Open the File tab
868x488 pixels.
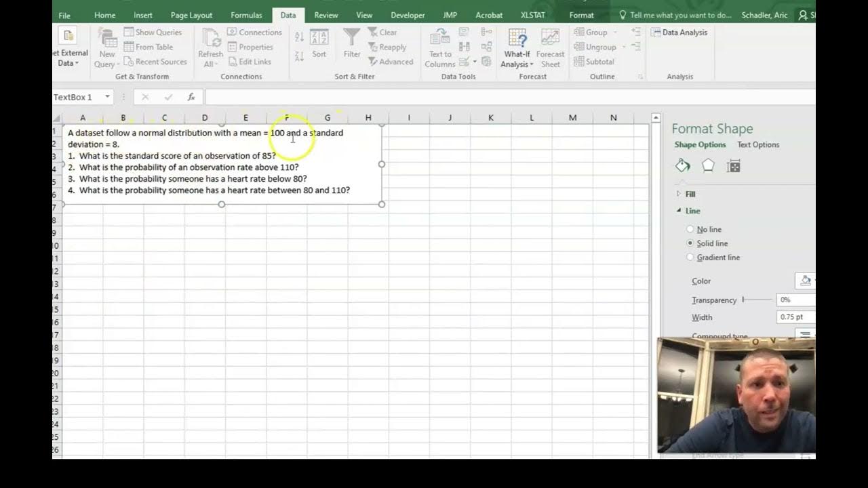point(64,15)
